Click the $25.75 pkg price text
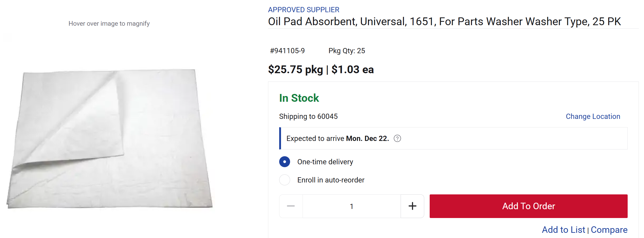This screenshot has width=644, height=238. (x=296, y=70)
